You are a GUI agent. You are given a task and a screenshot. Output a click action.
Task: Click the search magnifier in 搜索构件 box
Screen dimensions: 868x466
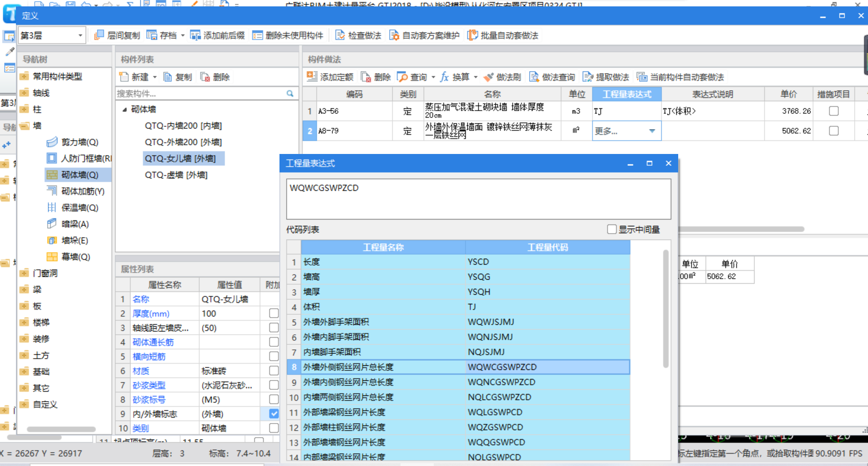[290, 93]
